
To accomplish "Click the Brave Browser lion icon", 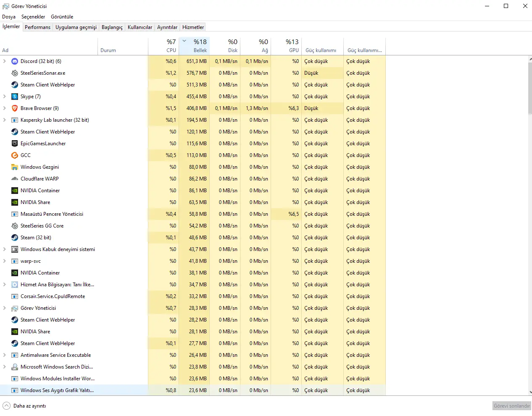I will pyautogui.click(x=15, y=108).
